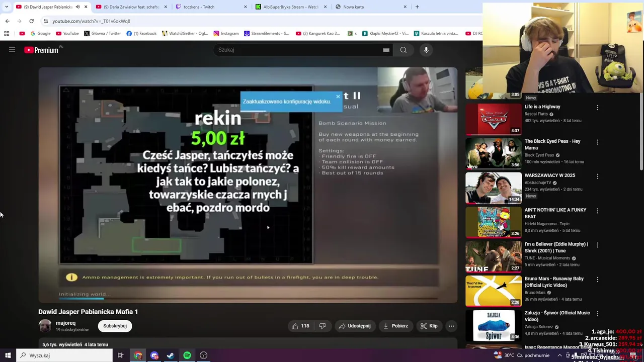Open more actions menu under video

tap(451, 326)
